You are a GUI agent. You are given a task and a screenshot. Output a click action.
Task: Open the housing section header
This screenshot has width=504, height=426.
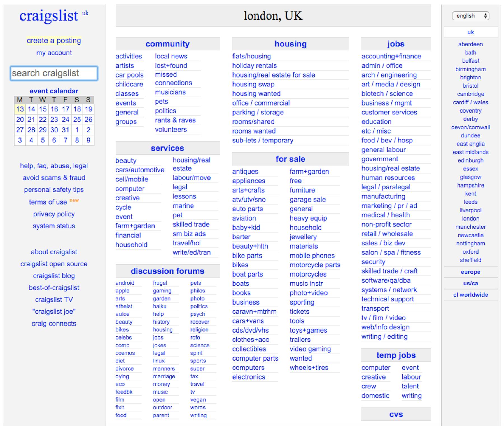pos(290,44)
